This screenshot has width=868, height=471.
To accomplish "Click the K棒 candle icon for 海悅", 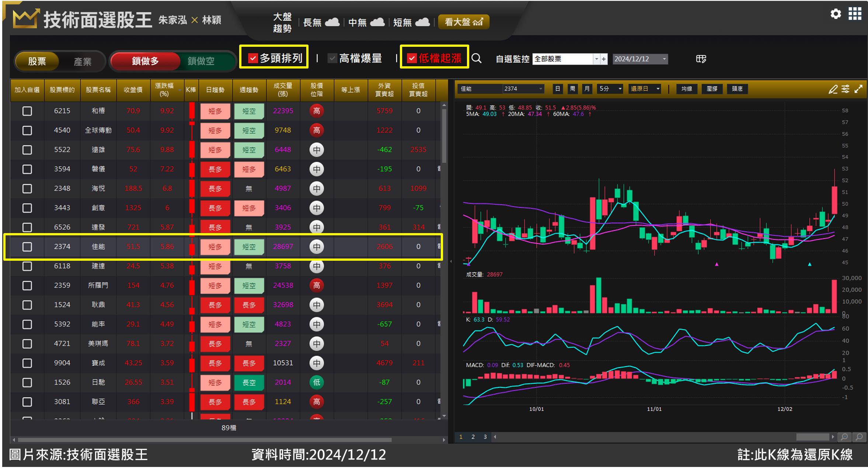I will point(192,189).
